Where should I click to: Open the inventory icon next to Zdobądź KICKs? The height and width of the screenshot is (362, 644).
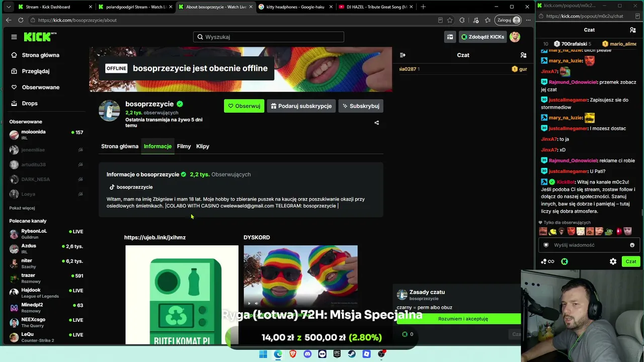point(450,37)
